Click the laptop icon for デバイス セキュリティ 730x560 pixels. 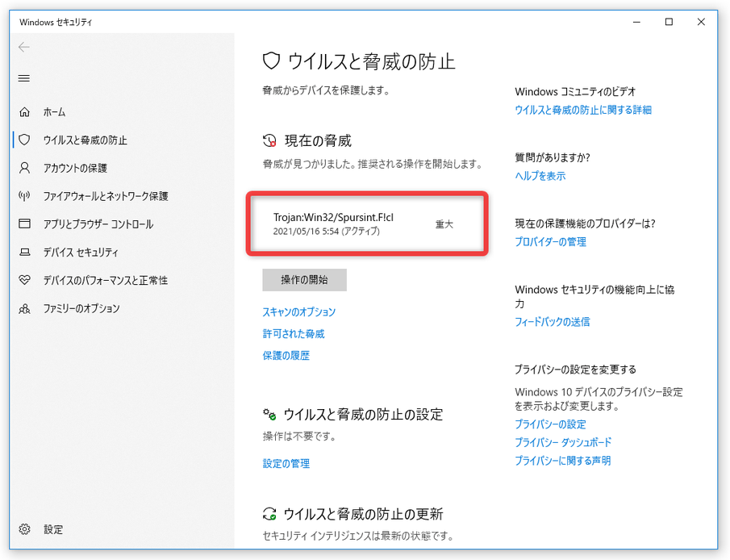tap(24, 252)
